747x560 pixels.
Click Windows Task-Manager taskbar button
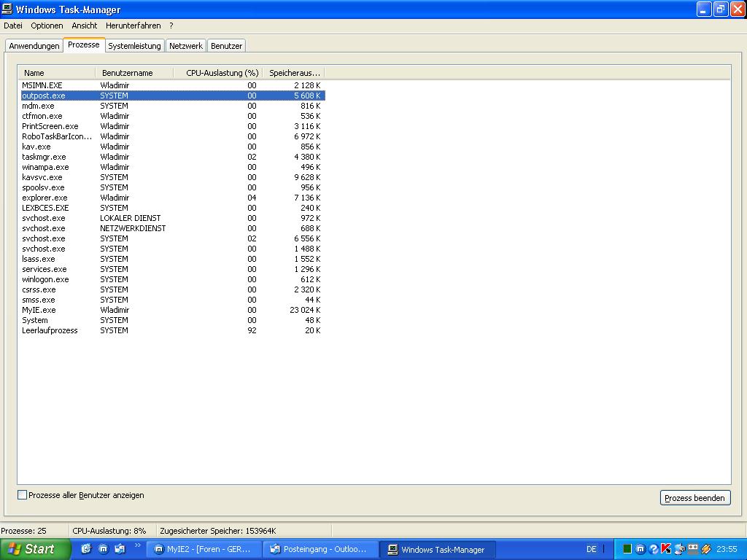tap(438, 549)
